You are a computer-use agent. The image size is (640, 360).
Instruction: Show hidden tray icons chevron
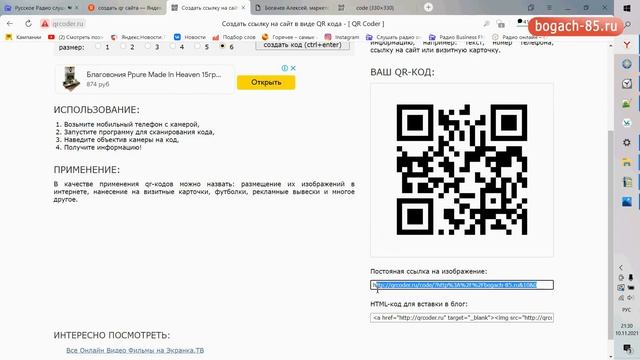(621, 268)
